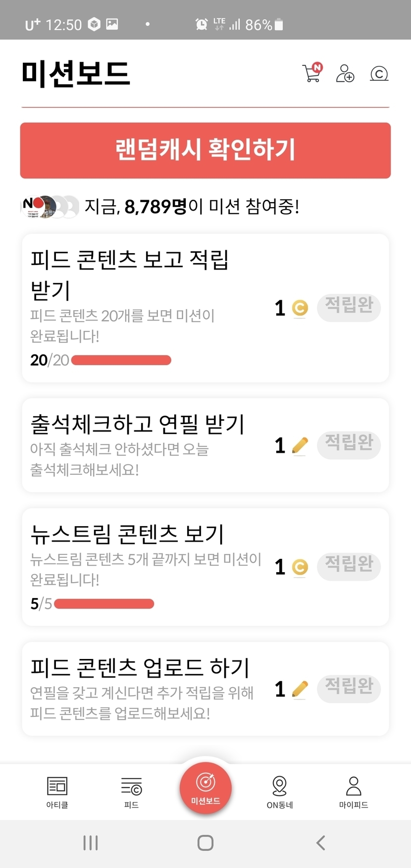Tap the 20/20 feed progress bar
Image resolution: width=411 pixels, height=868 pixels.
(121, 360)
